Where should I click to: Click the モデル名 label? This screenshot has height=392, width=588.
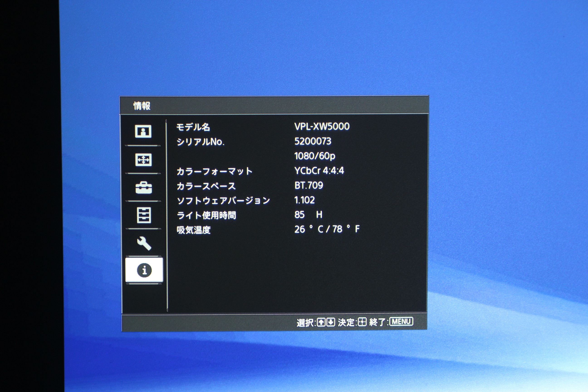click(193, 127)
